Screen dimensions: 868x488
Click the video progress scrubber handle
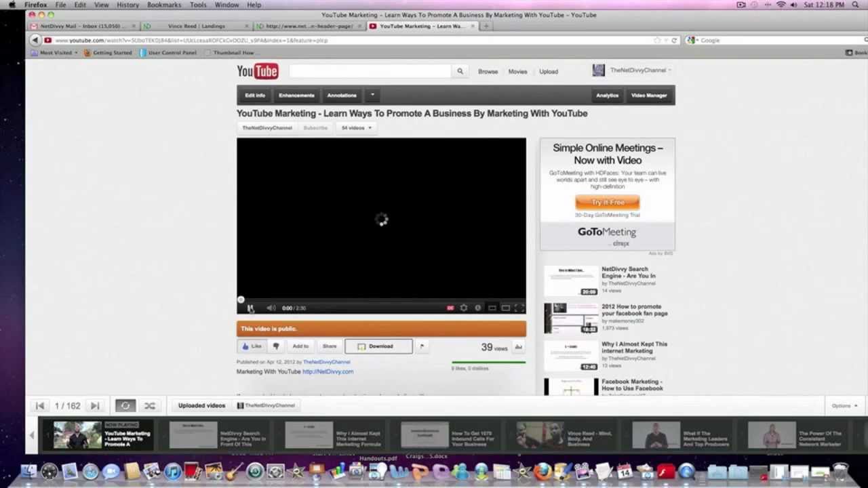240,300
